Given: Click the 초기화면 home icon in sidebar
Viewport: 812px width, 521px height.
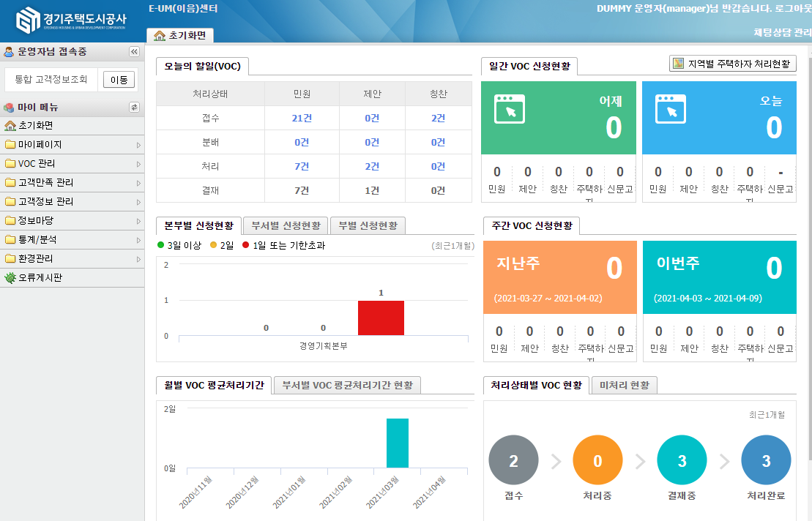Looking at the screenshot, I should point(10,126).
